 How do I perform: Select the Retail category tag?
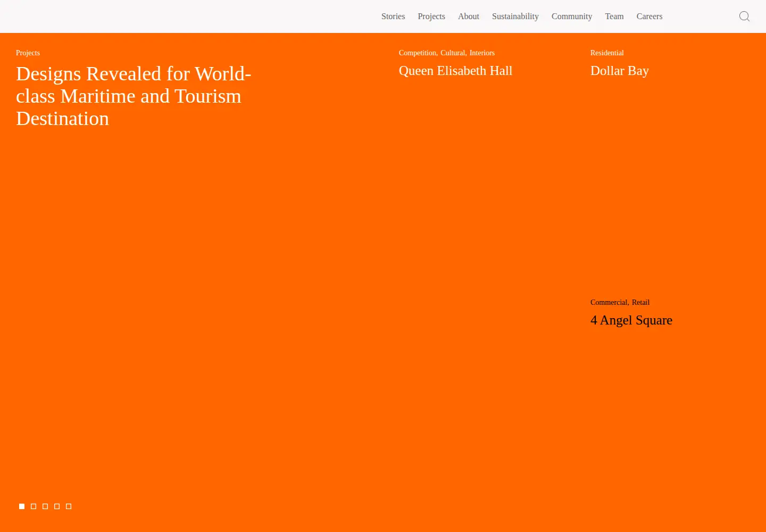[x=640, y=302]
